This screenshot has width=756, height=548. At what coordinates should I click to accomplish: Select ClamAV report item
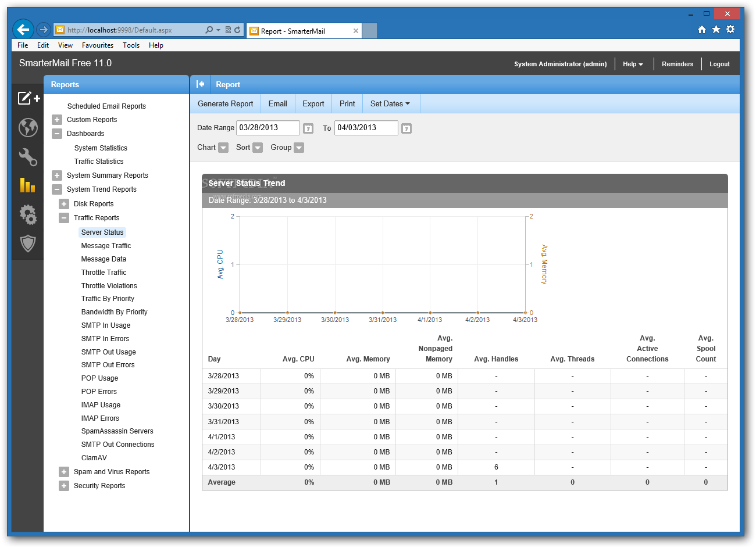94,458
